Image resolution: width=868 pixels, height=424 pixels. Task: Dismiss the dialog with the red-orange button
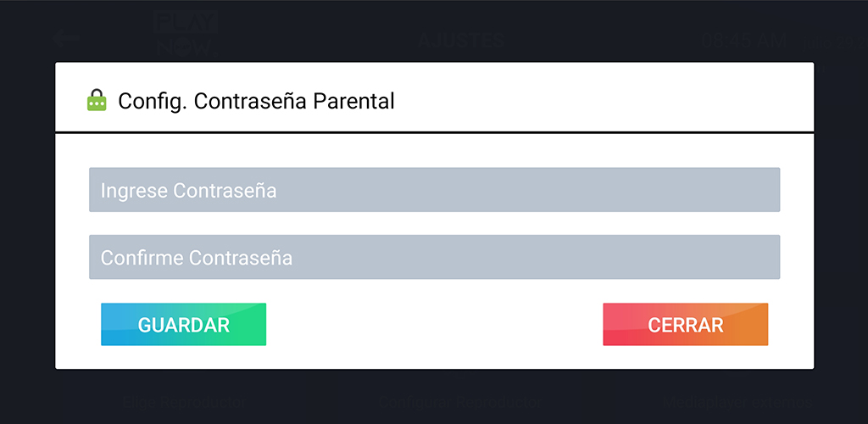(x=685, y=325)
